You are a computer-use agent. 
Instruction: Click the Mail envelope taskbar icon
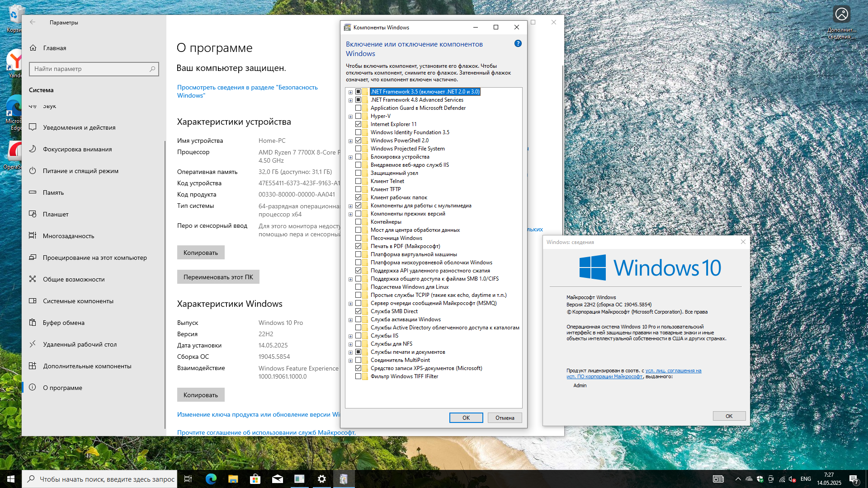click(x=278, y=479)
